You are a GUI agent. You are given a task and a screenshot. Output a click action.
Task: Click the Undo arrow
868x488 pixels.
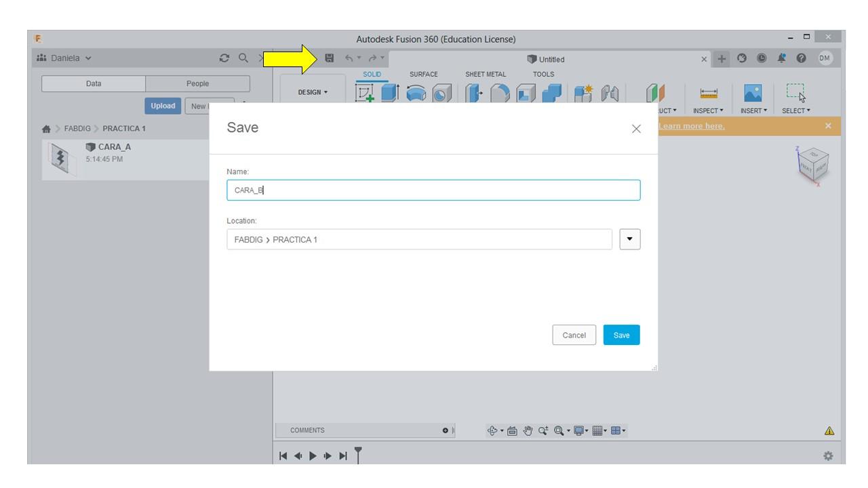coord(350,60)
